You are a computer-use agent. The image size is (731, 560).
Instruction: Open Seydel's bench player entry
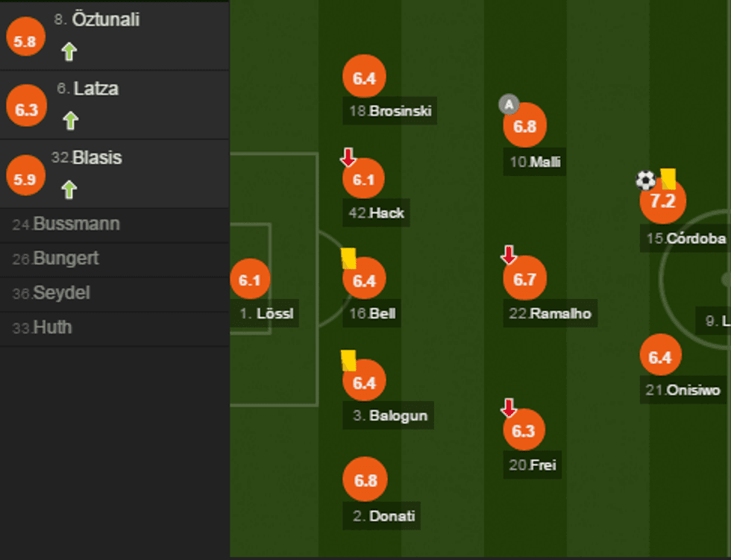click(x=61, y=293)
